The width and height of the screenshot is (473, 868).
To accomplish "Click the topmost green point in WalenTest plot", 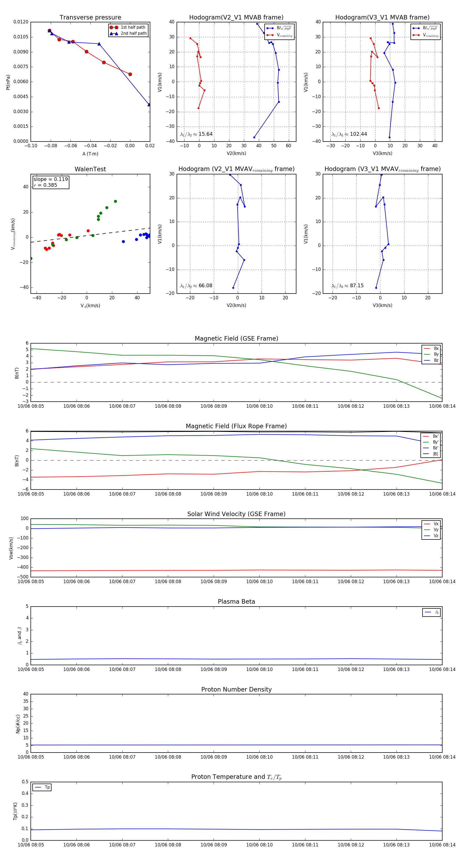I will 115,201.
